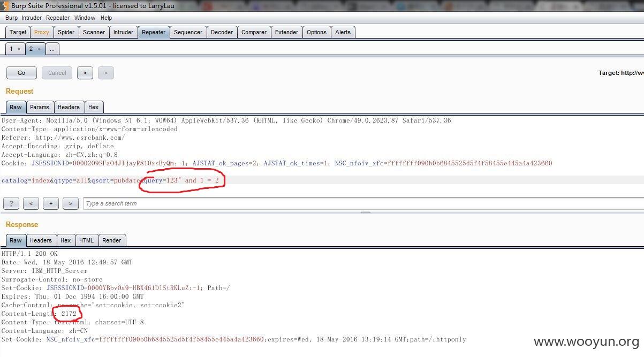Show Response Headers view

[41, 240]
